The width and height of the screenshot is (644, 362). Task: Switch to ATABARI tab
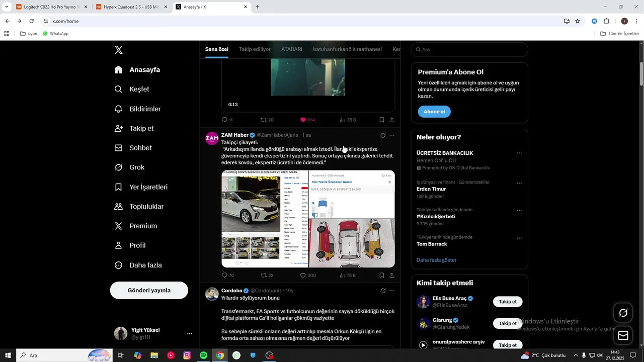point(292,49)
